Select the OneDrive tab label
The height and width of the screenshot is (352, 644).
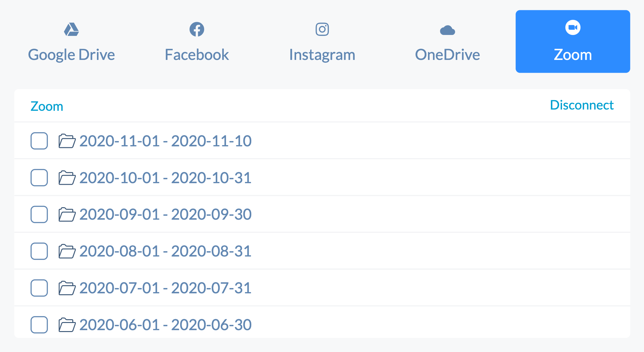pyautogui.click(x=447, y=55)
